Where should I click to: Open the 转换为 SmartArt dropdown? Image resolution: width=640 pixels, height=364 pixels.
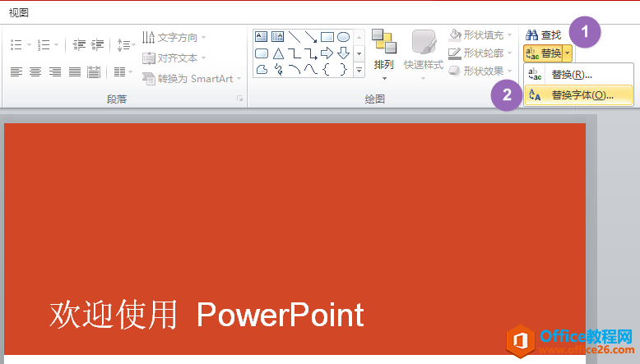pos(192,78)
